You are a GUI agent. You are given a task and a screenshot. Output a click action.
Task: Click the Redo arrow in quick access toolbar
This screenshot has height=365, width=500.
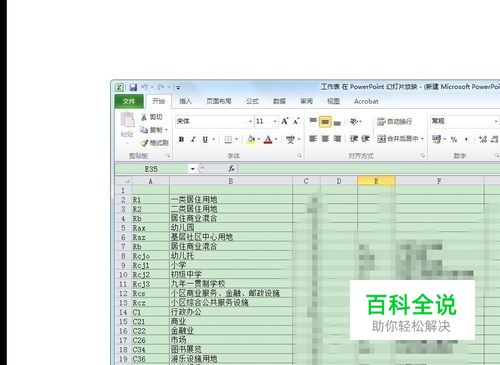click(161, 87)
